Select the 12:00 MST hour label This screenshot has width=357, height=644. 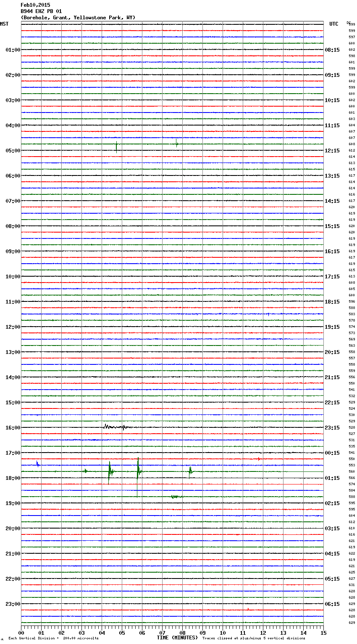tap(13, 327)
